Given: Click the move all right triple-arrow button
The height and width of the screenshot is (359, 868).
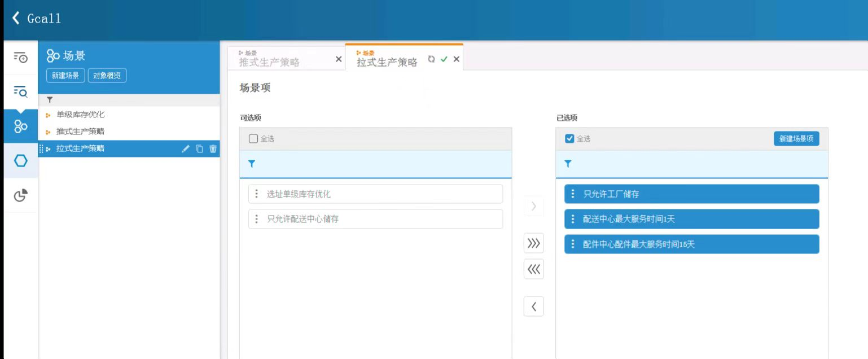Looking at the screenshot, I should tap(533, 244).
